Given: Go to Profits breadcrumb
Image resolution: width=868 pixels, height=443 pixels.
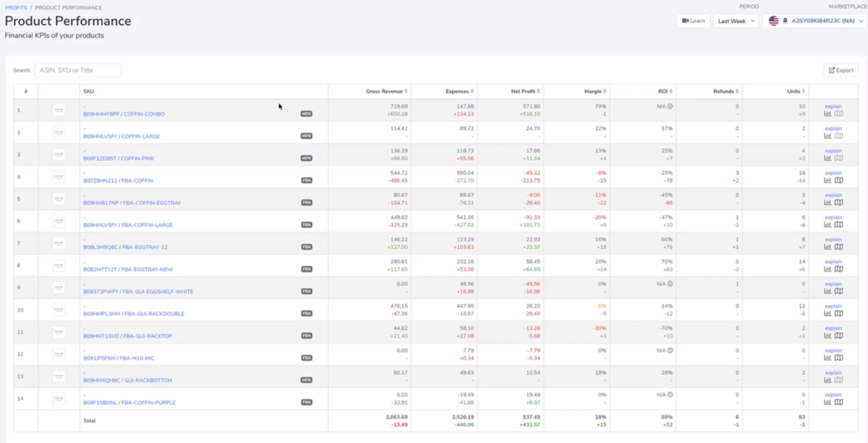Looking at the screenshot, I should [x=16, y=8].
